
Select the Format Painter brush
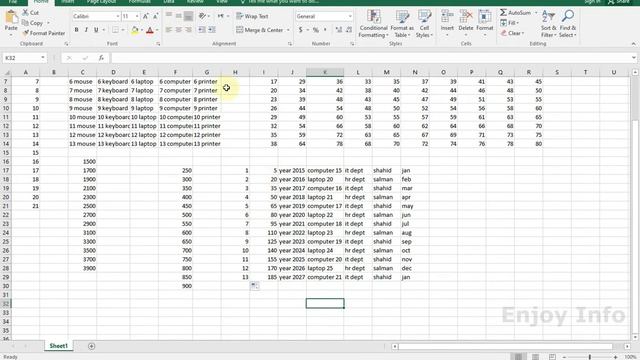tap(25, 33)
